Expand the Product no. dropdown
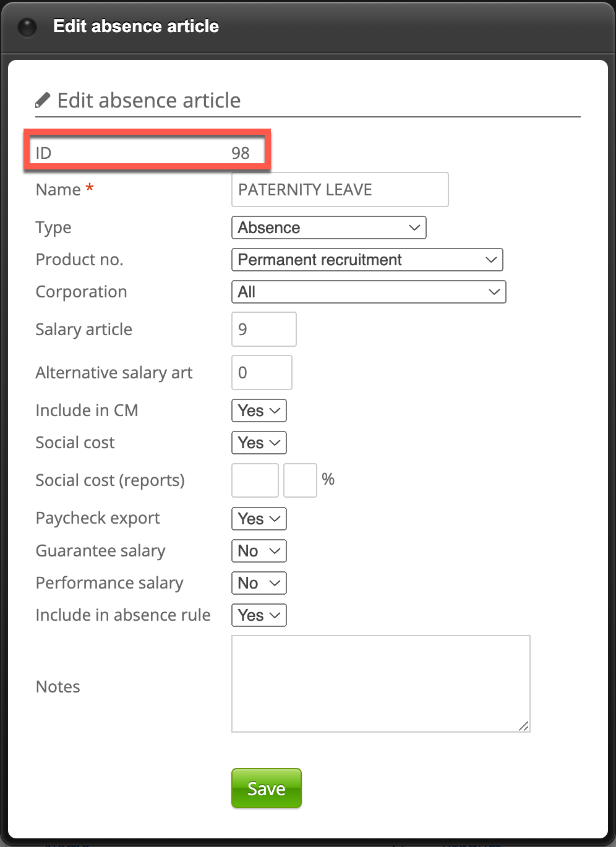 click(367, 260)
